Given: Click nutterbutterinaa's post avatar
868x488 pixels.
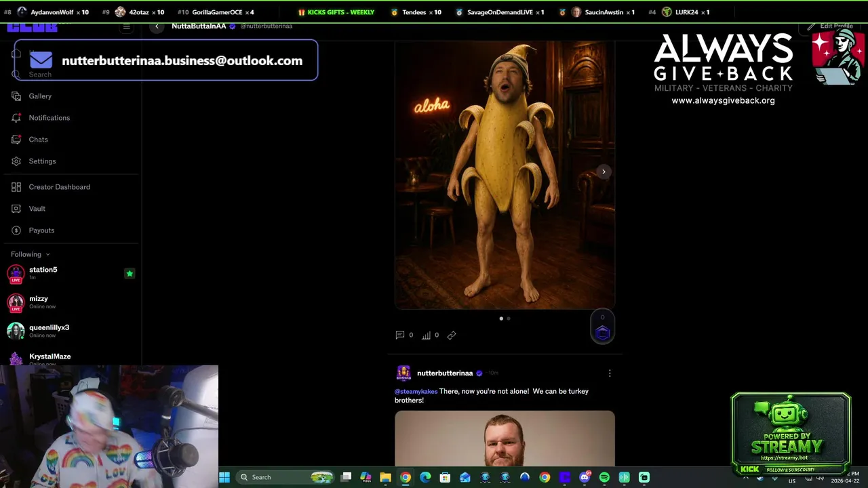Looking at the screenshot, I should 403,373.
